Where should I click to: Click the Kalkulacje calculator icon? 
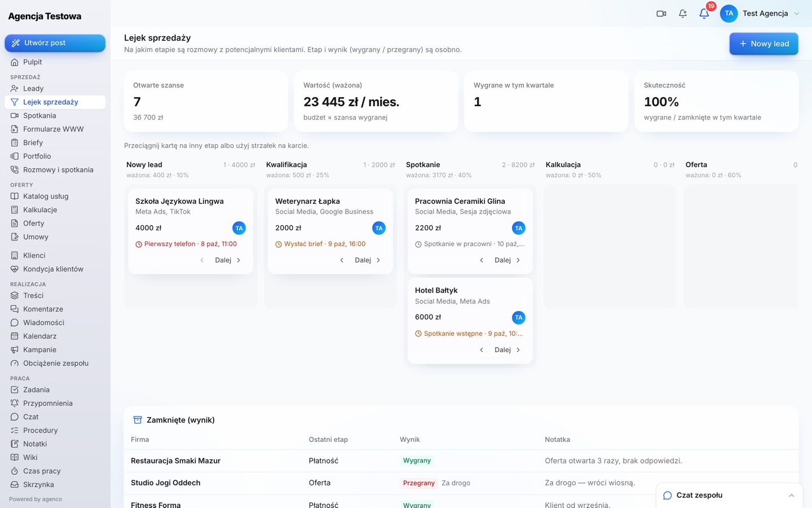coord(15,210)
